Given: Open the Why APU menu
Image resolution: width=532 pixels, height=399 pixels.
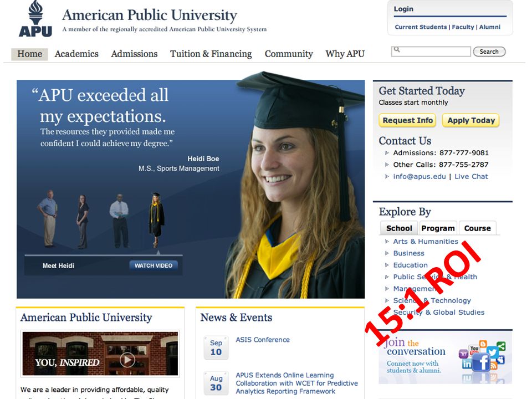Looking at the screenshot, I should tap(345, 54).
